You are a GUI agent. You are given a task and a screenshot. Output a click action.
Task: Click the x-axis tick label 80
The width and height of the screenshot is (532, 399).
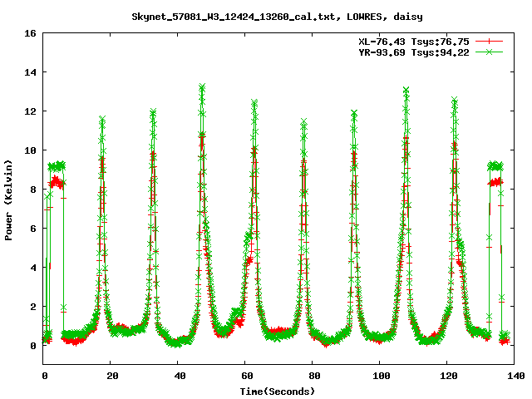click(x=314, y=376)
